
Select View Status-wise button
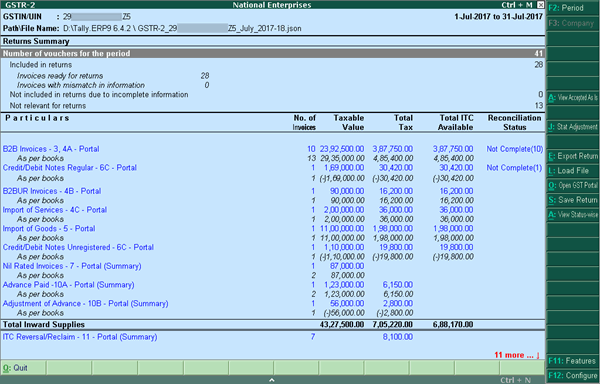(573, 215)
